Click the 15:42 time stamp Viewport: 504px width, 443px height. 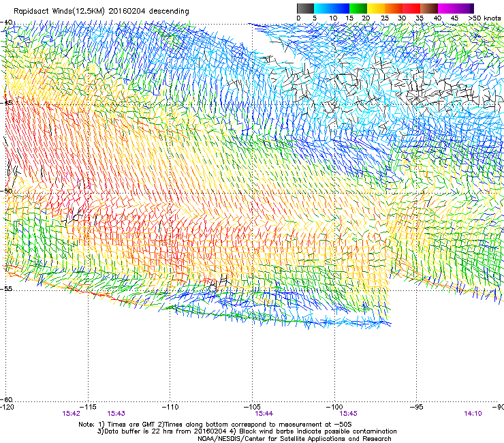coord(71,414)
